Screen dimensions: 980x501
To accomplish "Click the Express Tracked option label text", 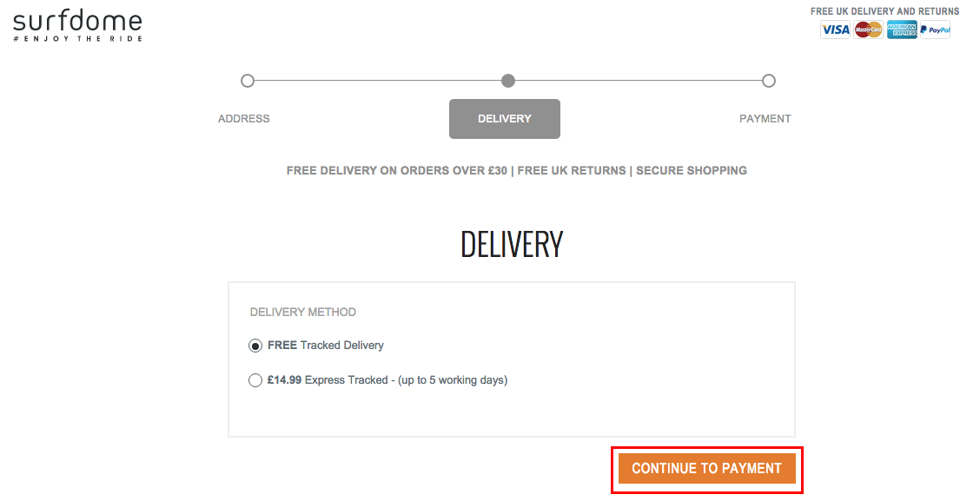I will click(387, 379).
